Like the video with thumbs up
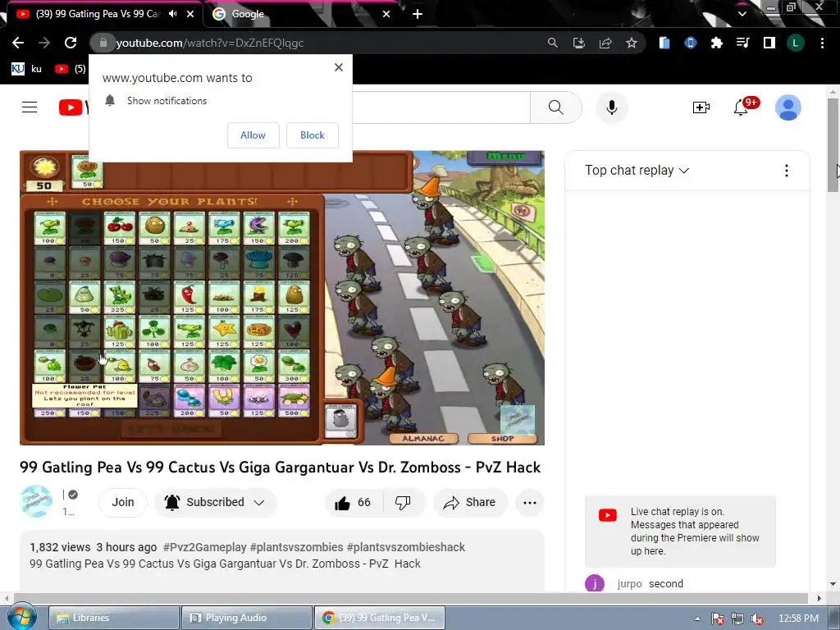 (x=353, y=503)
